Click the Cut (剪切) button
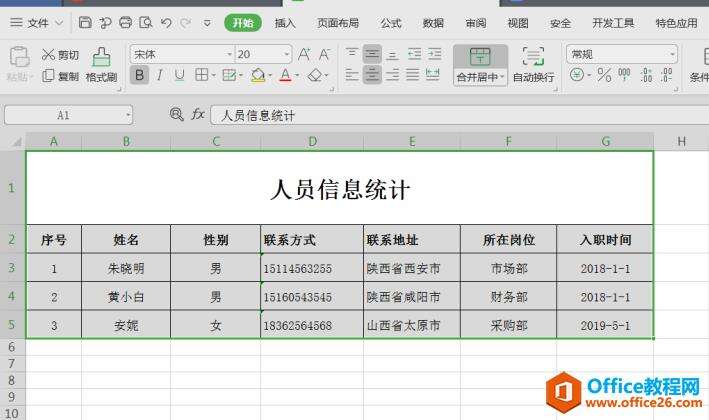 pyautogui.click(x=61, y=55)
